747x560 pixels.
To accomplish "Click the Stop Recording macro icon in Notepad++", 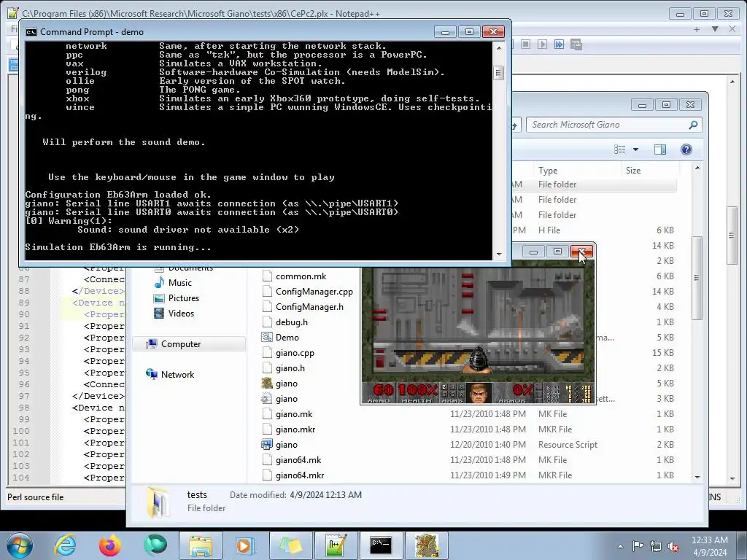I will 525,44.
